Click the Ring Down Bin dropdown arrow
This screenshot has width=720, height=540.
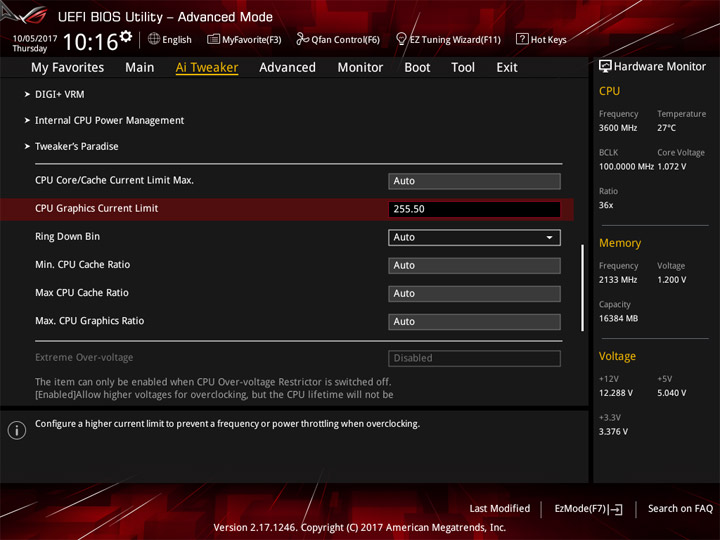549,237
